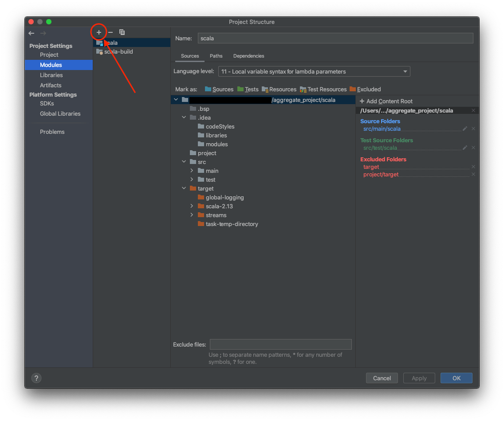Click the src/test/scala test folder link
This screenshot has height=421, width=504.
click(x=380, y=148)
